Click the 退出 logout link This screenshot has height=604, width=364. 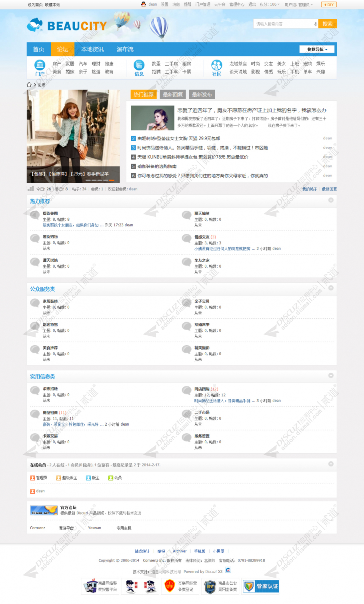tap(252, 4)
